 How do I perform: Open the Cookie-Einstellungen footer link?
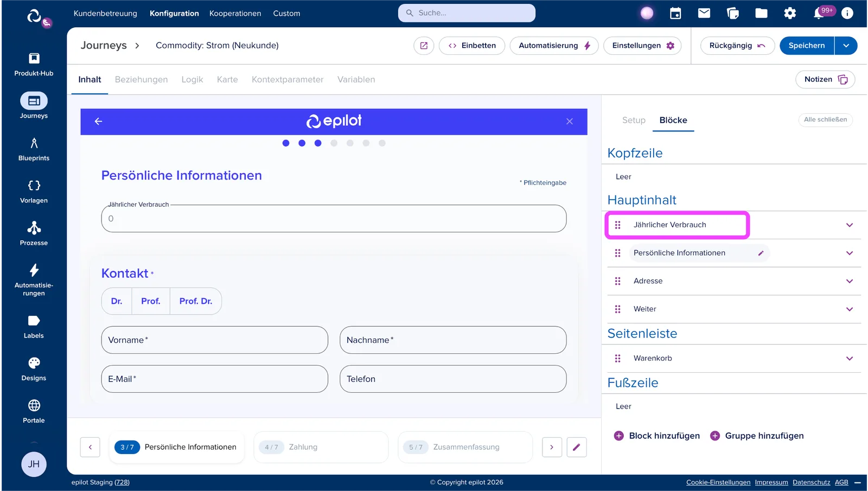pos(718,482)
